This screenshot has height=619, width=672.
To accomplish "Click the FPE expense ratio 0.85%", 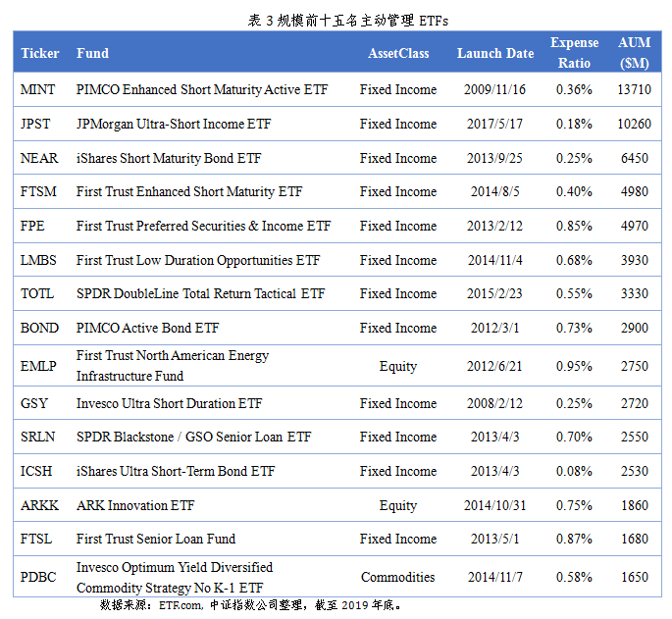I will (574, 226).
